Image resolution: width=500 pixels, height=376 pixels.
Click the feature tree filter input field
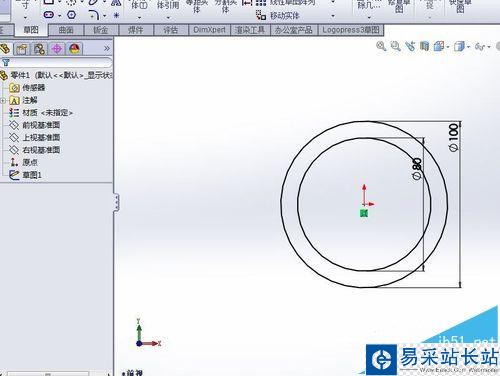point(62,62)
